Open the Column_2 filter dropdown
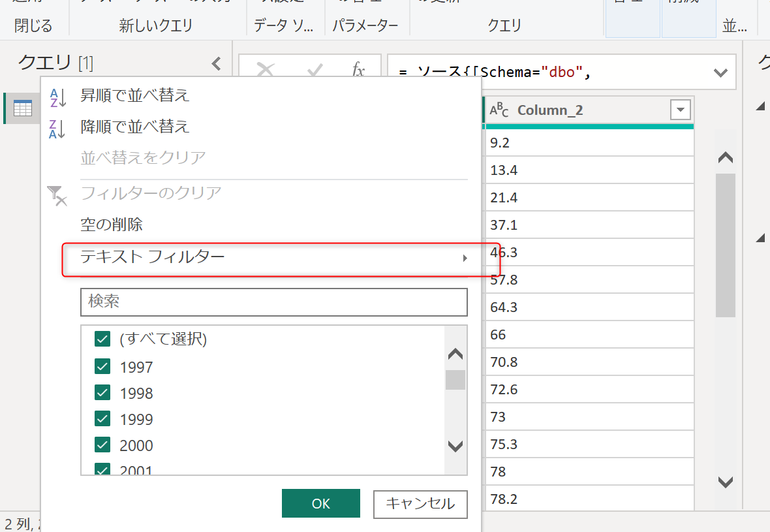 click(679, 110)
